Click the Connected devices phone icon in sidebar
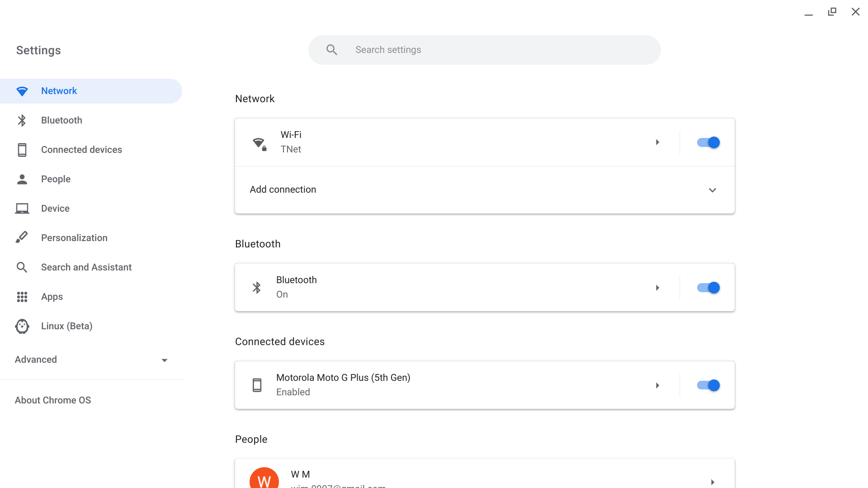Screen dimensions: 868x488 click(22, 150)
